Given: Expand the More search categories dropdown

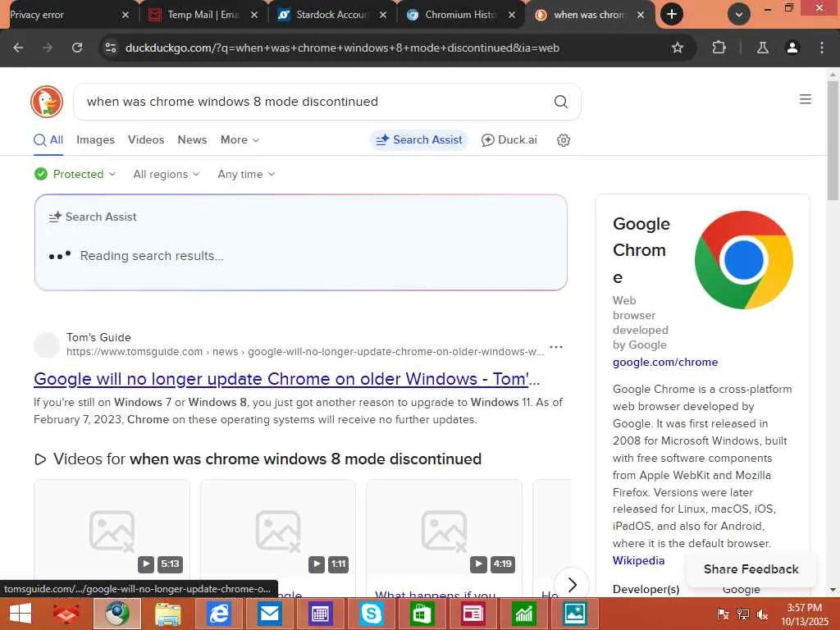Looking at the screenshot, I should pyautogui.click(x=240, y=139).
